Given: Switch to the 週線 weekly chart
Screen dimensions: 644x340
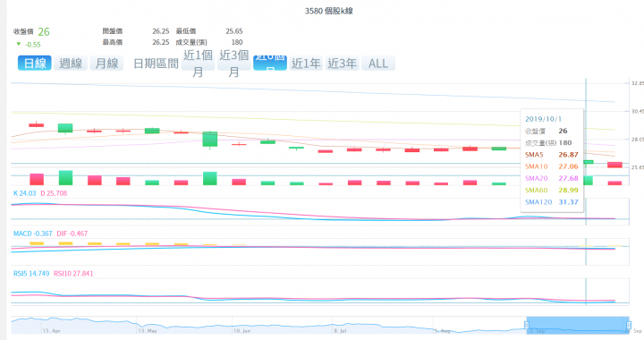Looking at the screenshot, I should tap(71, 64).
